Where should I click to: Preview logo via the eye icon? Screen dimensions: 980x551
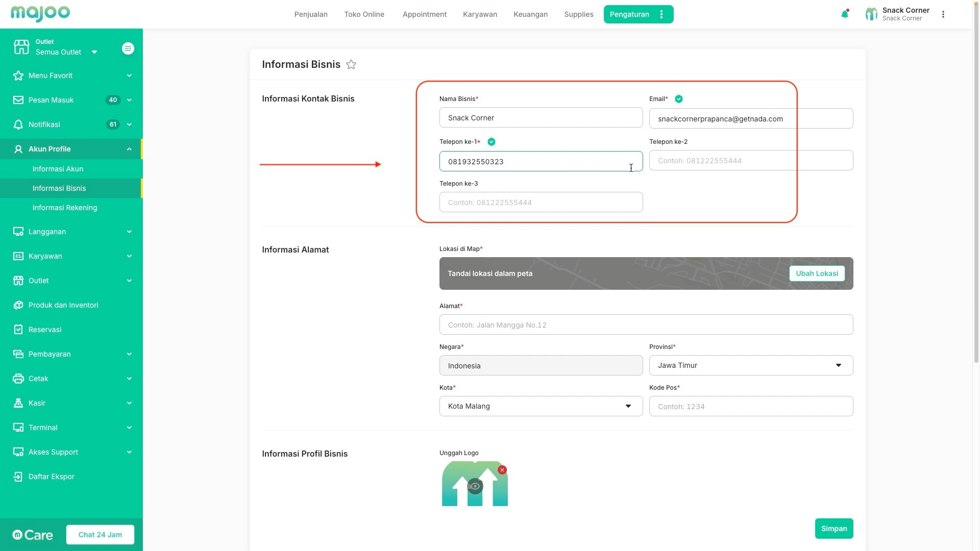[475, 486]
